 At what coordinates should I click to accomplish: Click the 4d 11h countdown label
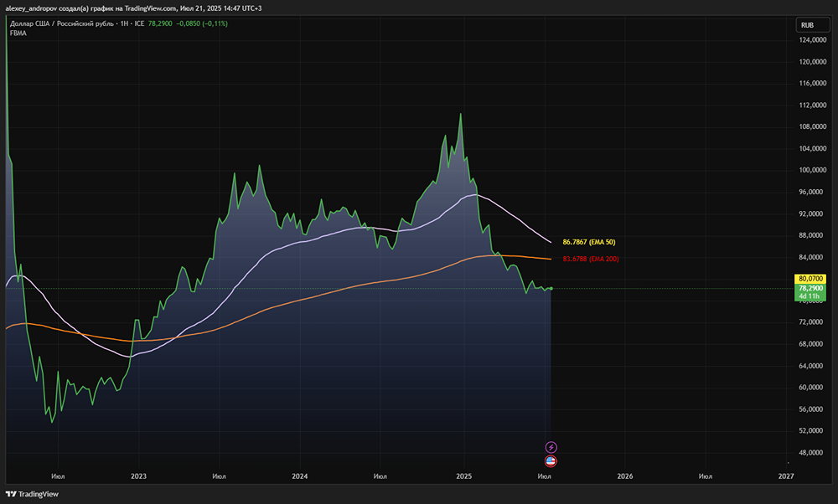pos(810,296)
